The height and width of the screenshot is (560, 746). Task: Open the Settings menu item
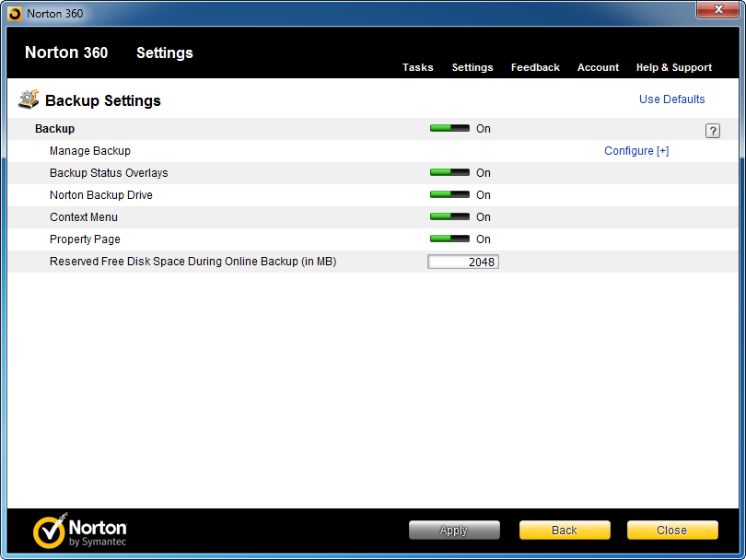472,67
